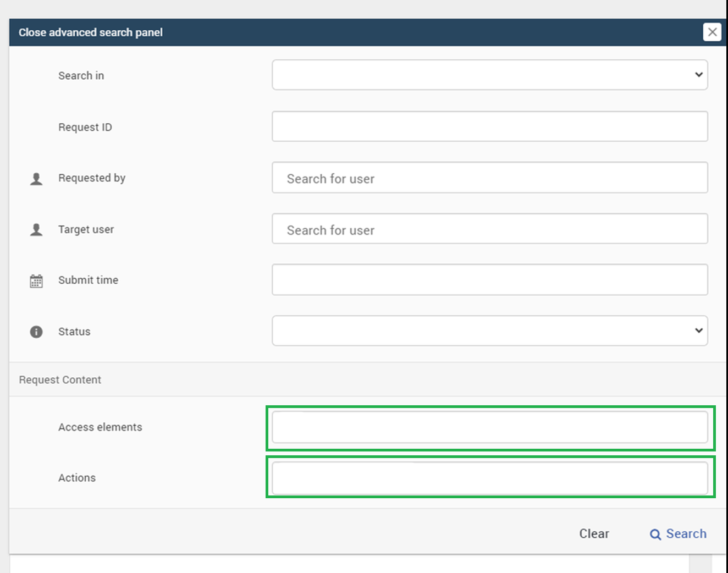Close the advanced search panel with X

[x=712, y=32]
